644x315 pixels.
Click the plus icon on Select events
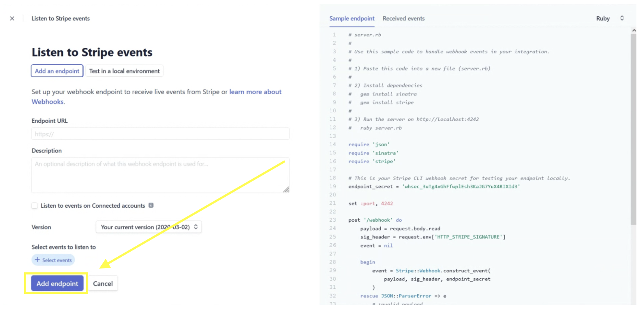[38, 260]
